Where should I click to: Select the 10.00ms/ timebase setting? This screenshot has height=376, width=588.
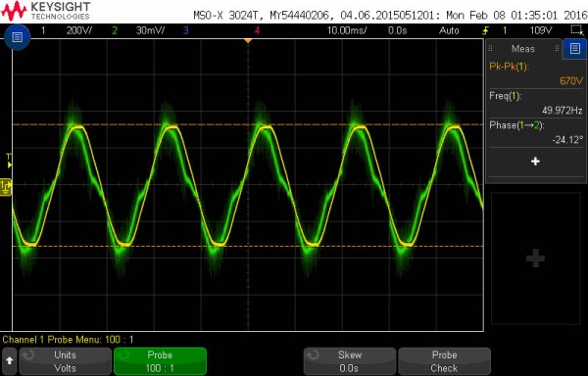(347, 30)
